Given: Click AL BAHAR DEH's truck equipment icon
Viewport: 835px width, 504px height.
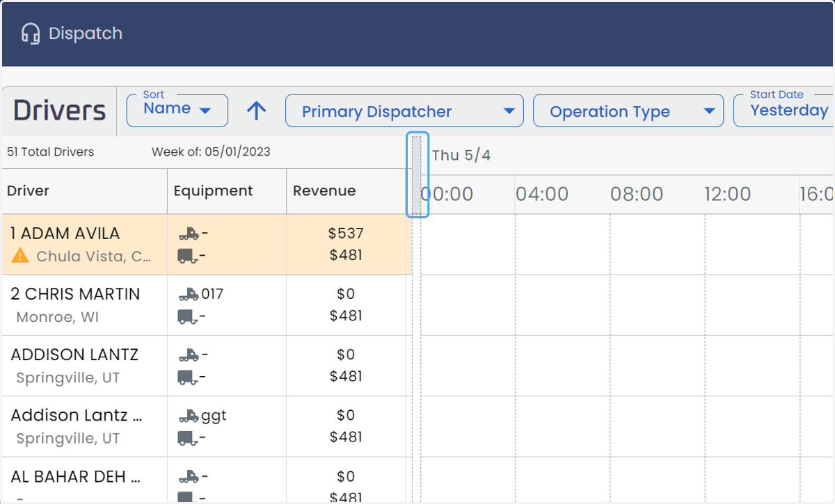Looking at the screenshot, I should pos(189,477).
